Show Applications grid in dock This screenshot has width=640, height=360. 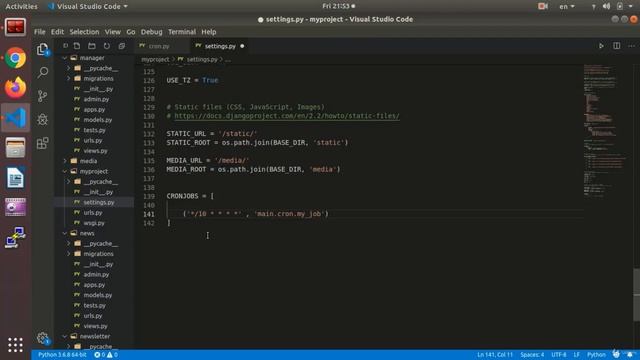point(16,345)
